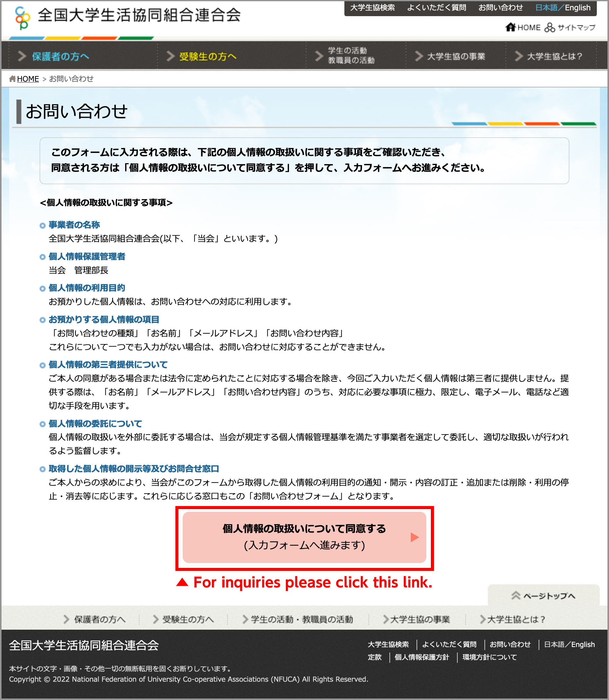Open 学生の活動 教職員の活動 menu item

click(x=351, y=55)
